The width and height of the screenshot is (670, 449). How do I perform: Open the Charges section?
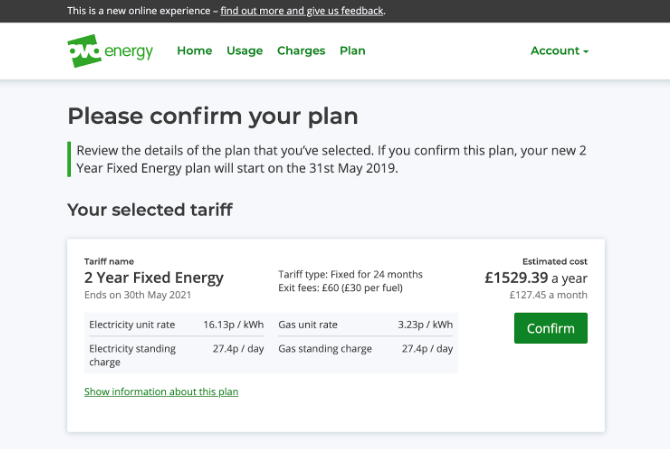tap(301, 51)
